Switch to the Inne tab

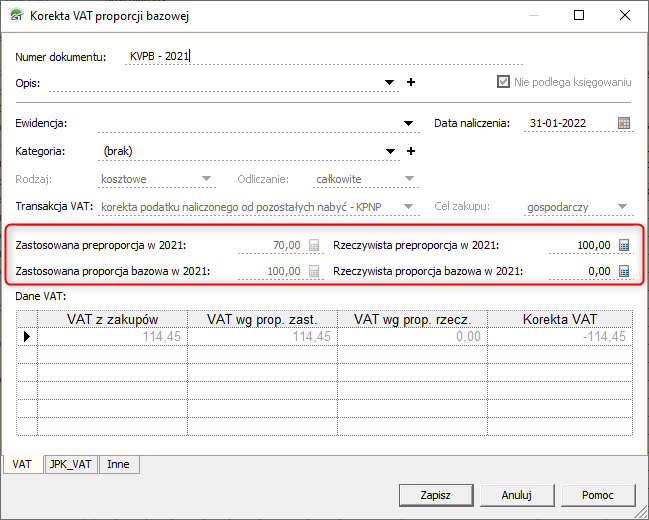coord(118,464)
